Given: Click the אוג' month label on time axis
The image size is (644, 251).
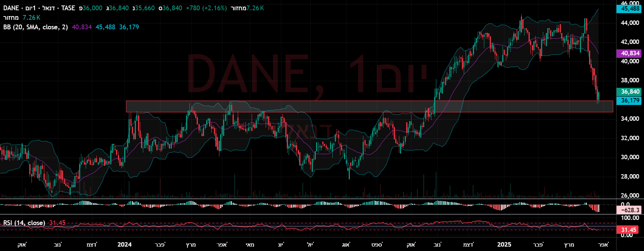Looking at the screenshot, I should [x=346, y=244].
